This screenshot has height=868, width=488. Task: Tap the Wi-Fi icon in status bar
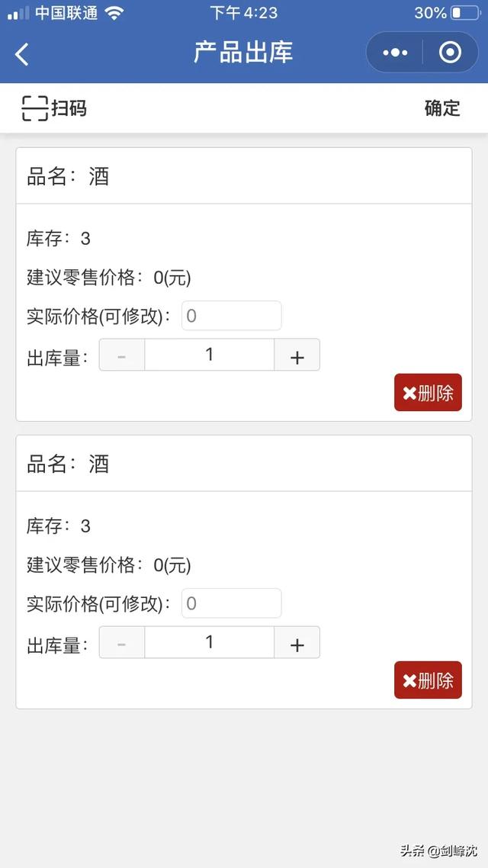(114, 13)
